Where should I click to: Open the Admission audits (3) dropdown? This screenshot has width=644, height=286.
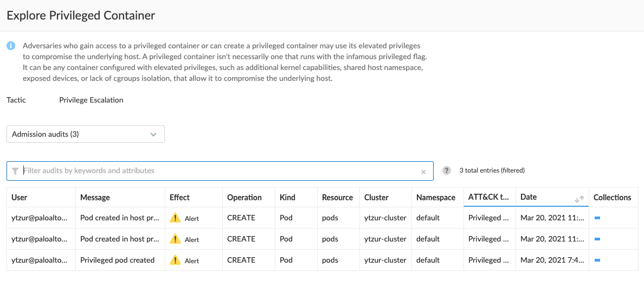point(86,135)
